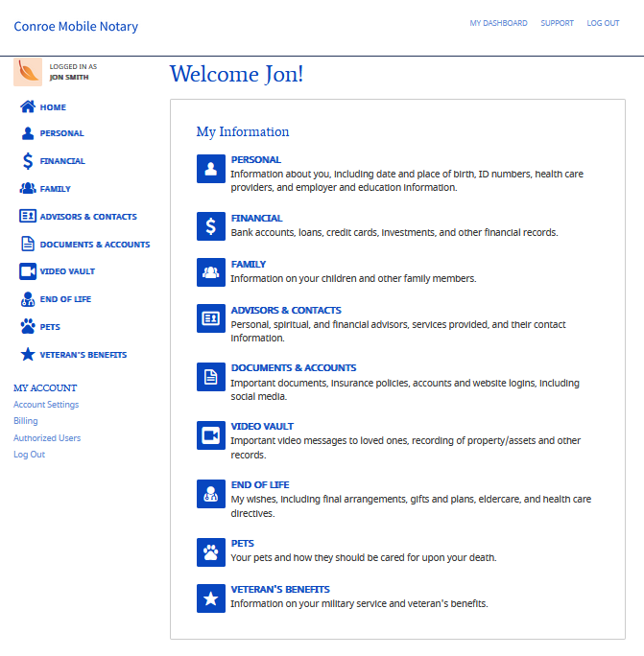
Task: Click the Family tile icon in My Information
Action: click(x=211, y=272)
